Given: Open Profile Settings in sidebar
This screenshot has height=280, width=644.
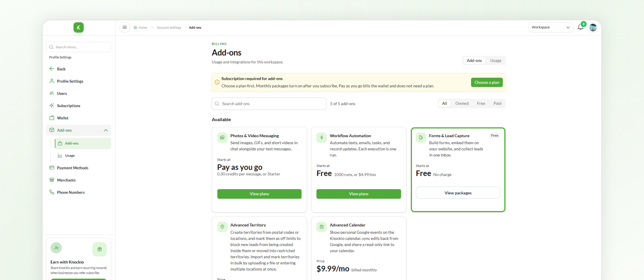Looking at the screenshot, I should (x=79, y=81).
